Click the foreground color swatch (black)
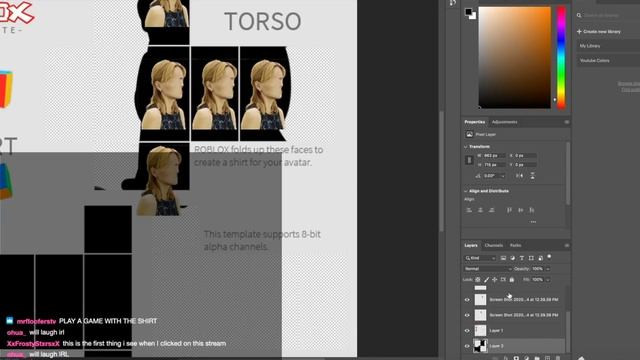The height and width of the screenshot is (360, 640). point(469,11)
